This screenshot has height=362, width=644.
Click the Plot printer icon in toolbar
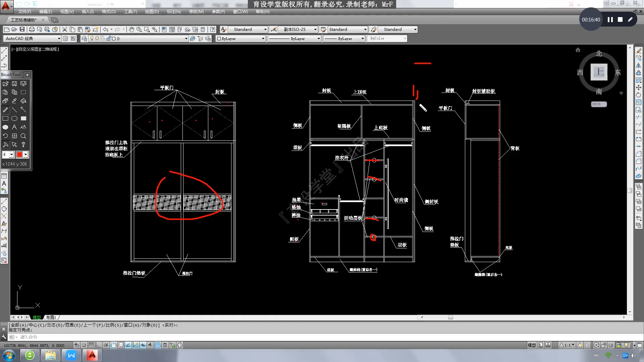click(x=32, y=29)
